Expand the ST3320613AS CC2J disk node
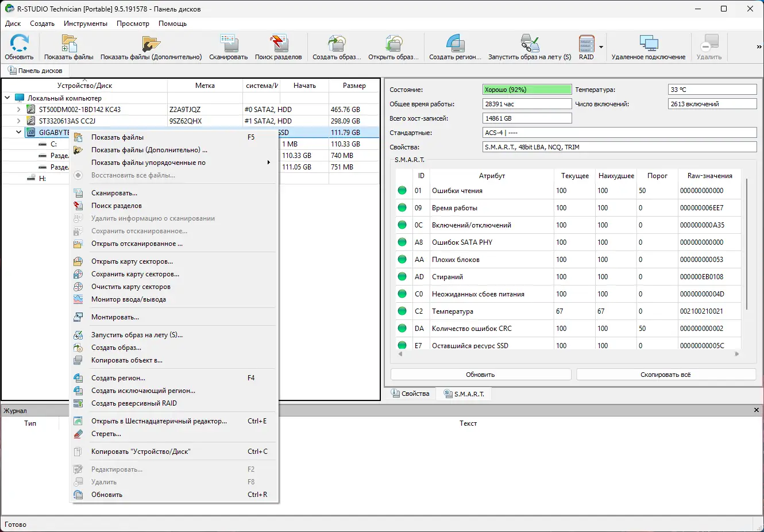The width and height of the screenshot is (764, 532). [x=18, y=121]
